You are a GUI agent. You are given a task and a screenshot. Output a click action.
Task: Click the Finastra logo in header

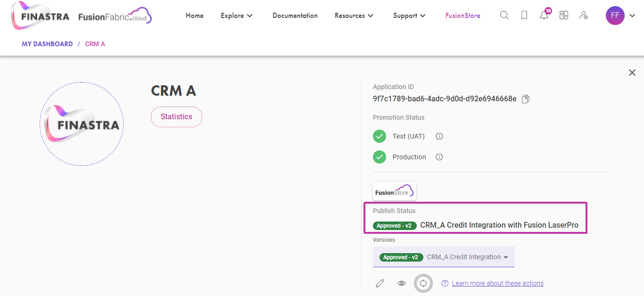40,16
